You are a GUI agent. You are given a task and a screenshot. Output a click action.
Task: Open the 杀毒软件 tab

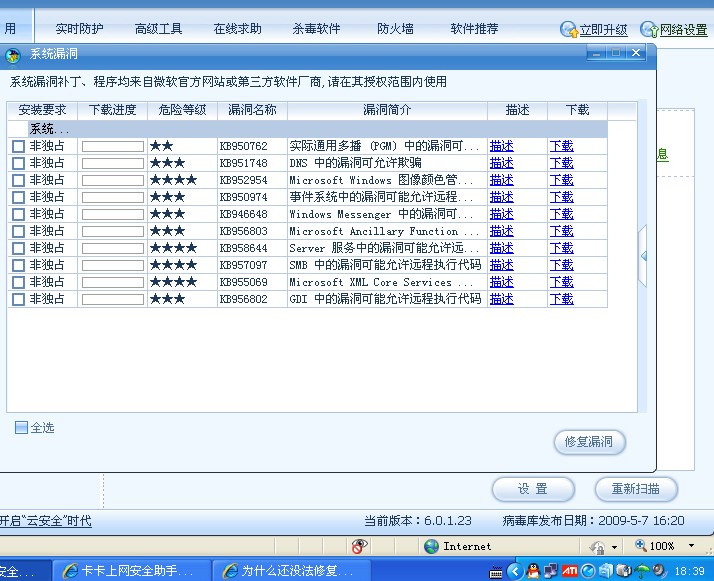point(316,29)
